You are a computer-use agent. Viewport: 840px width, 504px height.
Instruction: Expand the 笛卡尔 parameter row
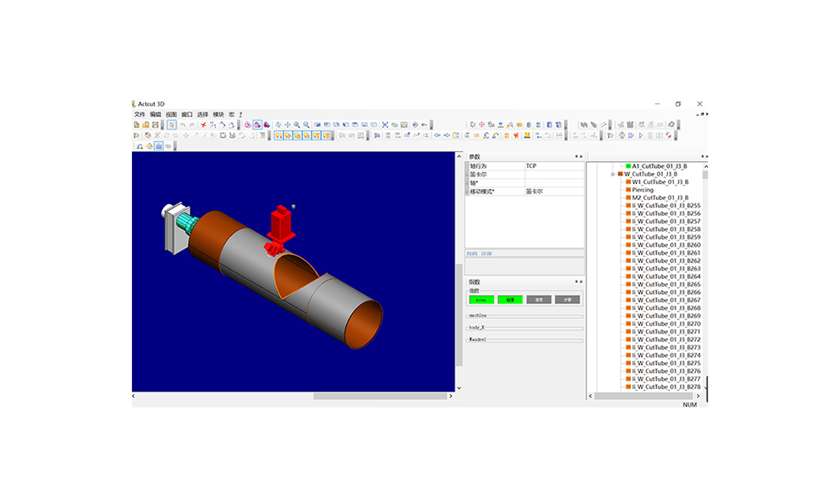pos(466,175)
